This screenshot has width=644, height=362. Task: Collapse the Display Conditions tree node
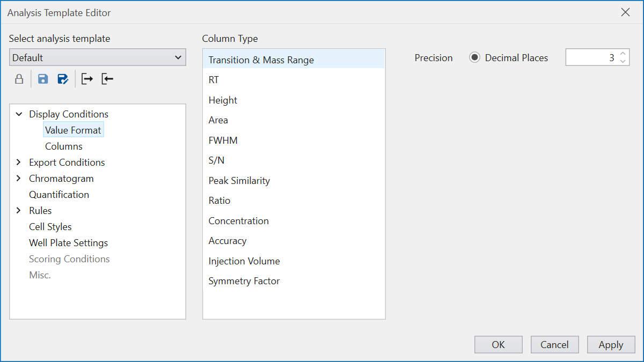19,114
